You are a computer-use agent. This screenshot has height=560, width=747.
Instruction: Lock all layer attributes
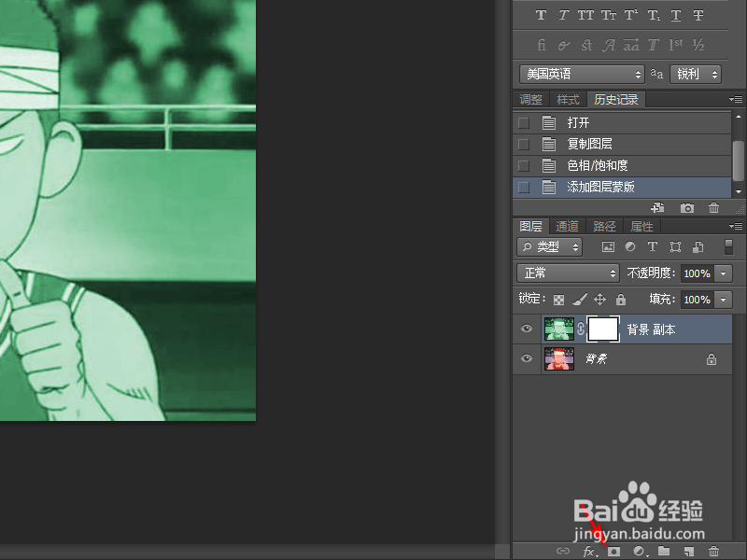(x=621, y=300)
